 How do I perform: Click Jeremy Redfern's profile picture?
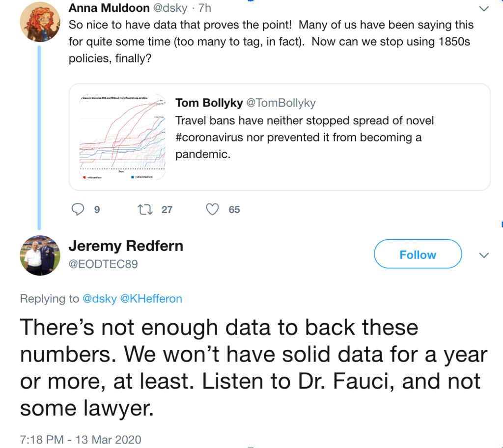[39, 255]
